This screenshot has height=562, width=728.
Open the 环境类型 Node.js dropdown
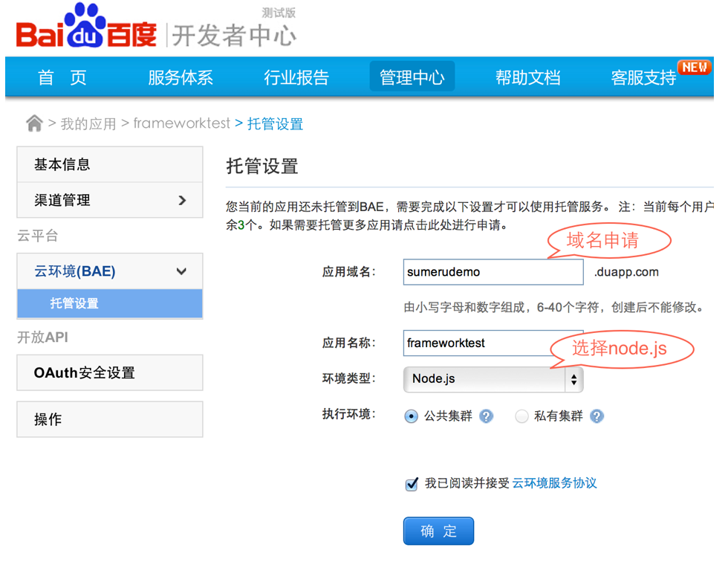tap(493, 379)
